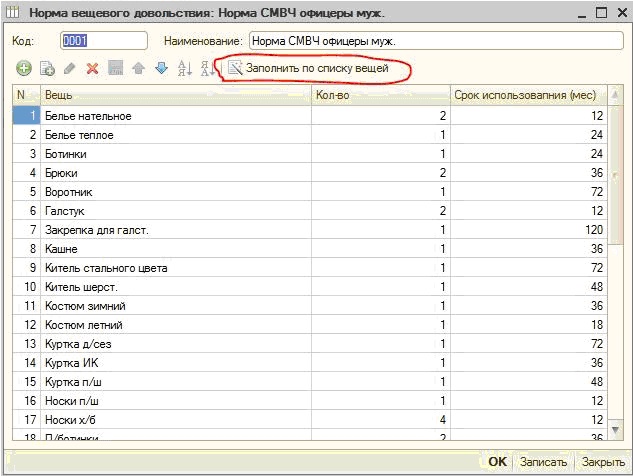This screenshot has height=476, width=633.
Task: Click the 'Закрыть' button
Action: pos(603,462)
